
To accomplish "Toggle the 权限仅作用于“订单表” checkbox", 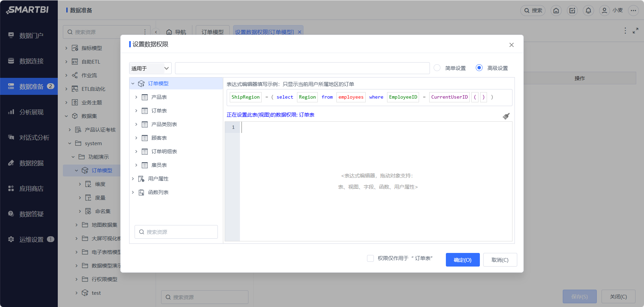I will pos(370,258).
